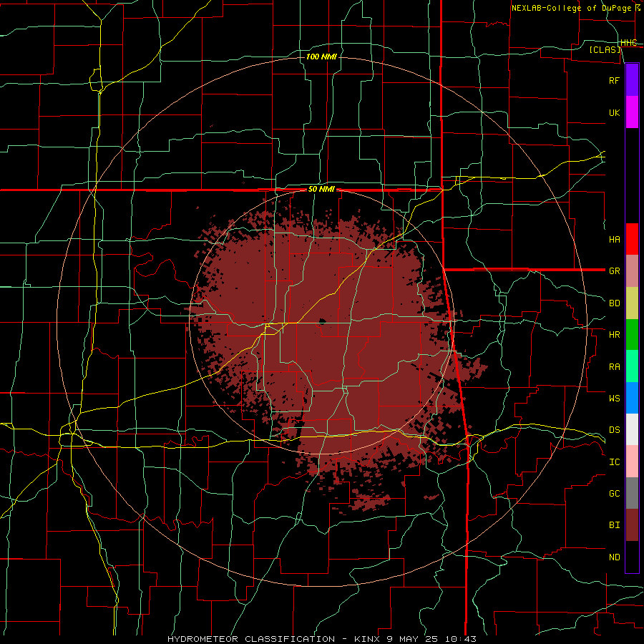Click the IC light pink legend swatch
The height and width of the screenshot is (644, 644).
632,462
